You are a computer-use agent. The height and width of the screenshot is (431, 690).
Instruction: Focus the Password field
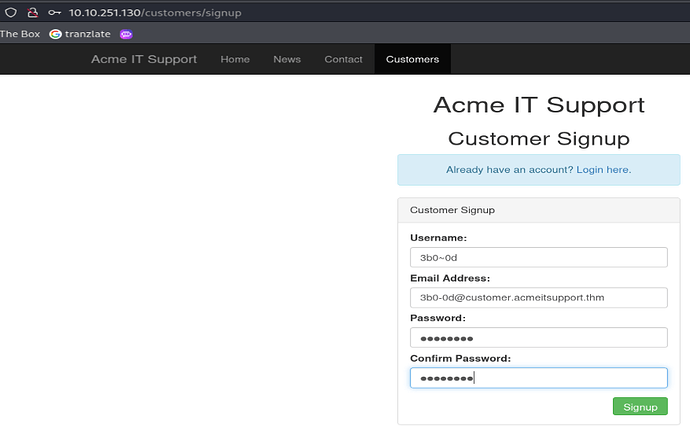[x=539, y=338]
